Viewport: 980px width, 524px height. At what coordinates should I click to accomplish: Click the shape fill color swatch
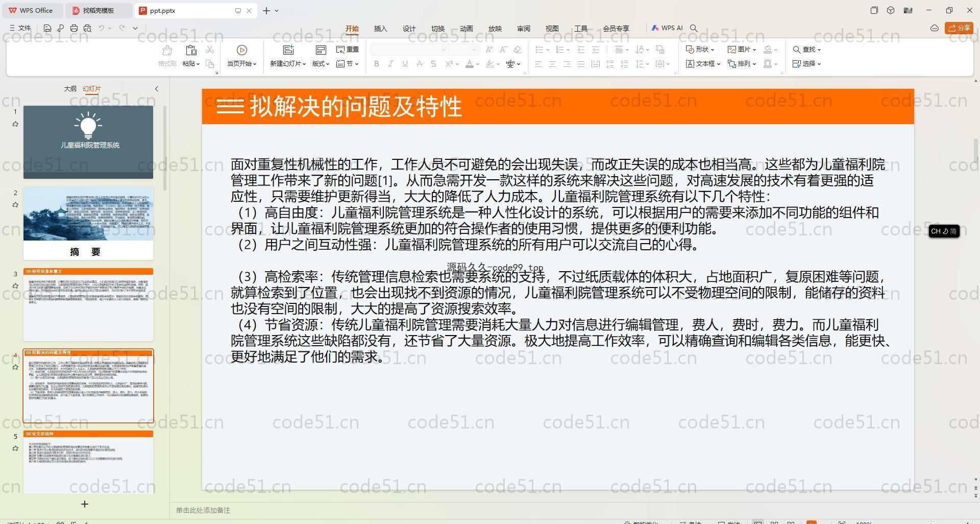(768, 50)
